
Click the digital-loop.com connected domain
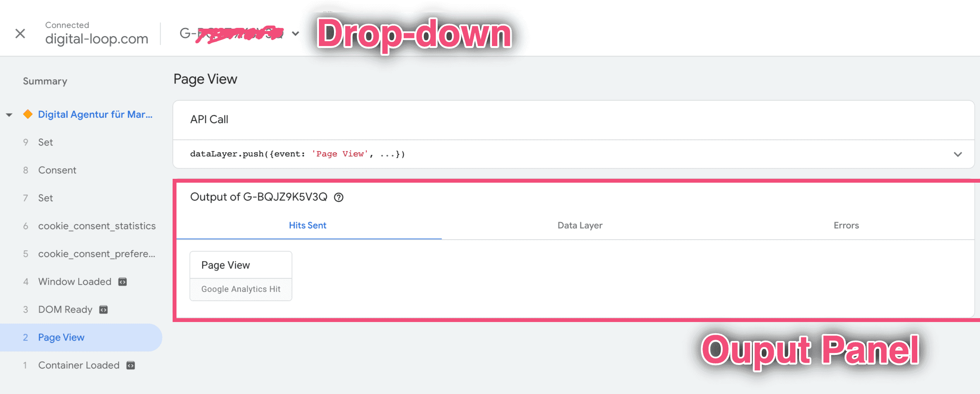point(97,39)
